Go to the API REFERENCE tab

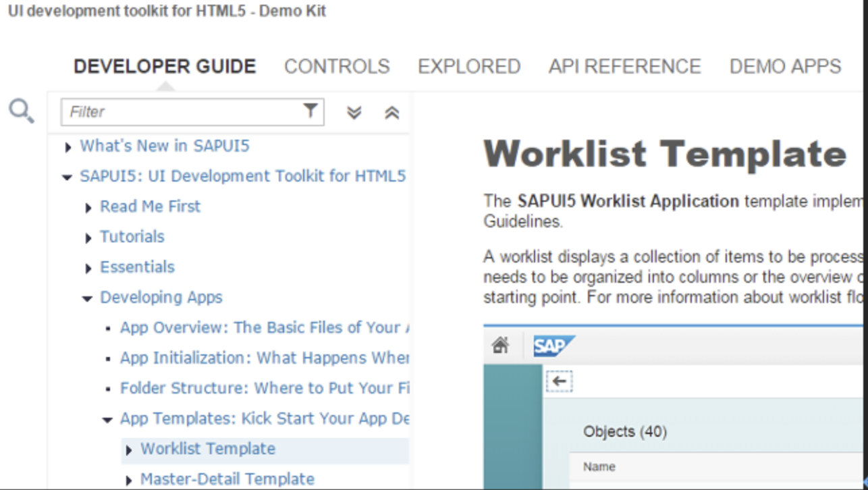[625, 66]
